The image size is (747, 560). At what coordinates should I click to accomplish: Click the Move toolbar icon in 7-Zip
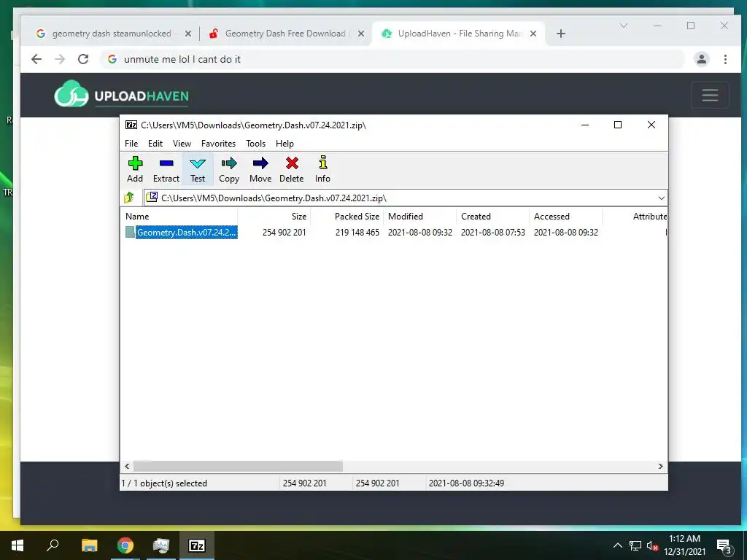coord(260,169)
